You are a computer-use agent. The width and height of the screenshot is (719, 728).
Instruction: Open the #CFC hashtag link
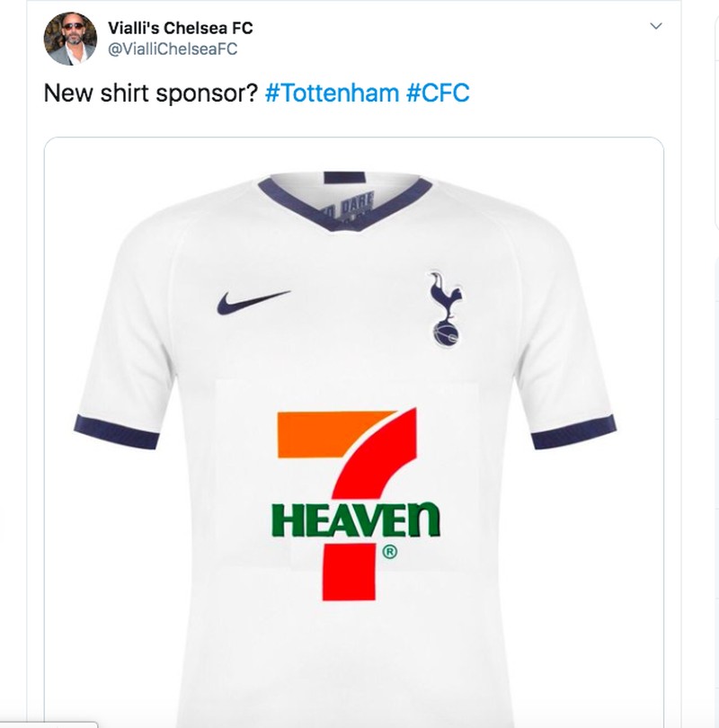(438, 93)
